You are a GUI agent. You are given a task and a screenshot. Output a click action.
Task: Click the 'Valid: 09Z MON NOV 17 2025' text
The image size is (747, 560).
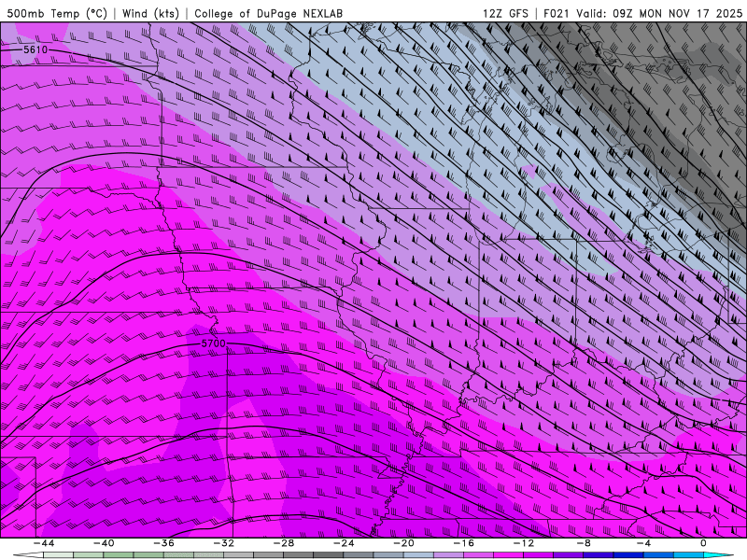coord(659,13)
